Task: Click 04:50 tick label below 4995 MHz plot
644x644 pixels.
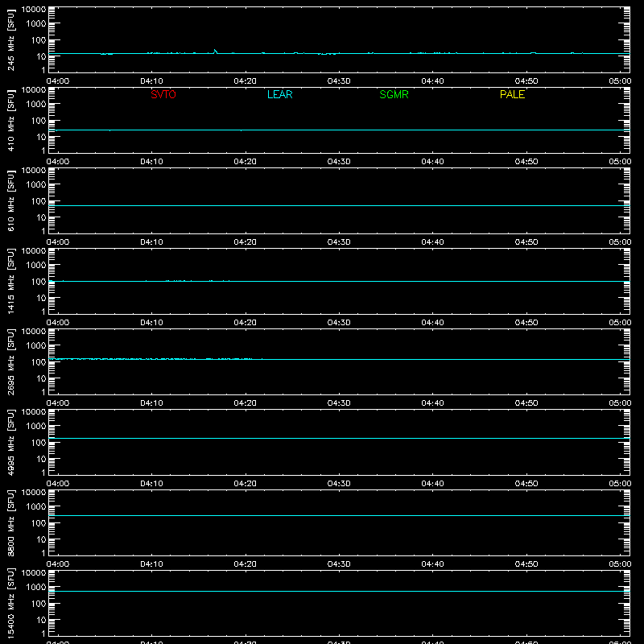Action: click(x=526, y=484)
